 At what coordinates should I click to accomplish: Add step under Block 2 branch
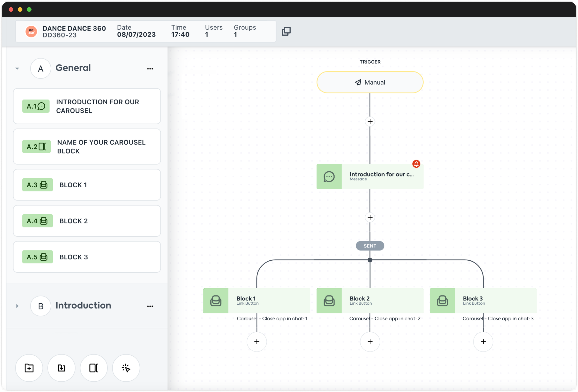[x=370, y=342]
